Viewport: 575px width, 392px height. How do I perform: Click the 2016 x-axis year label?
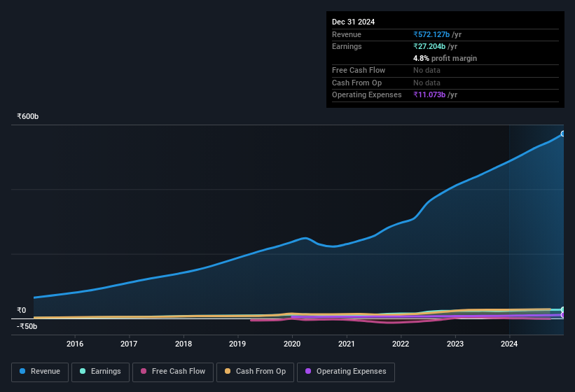click(x=75, y=344)
